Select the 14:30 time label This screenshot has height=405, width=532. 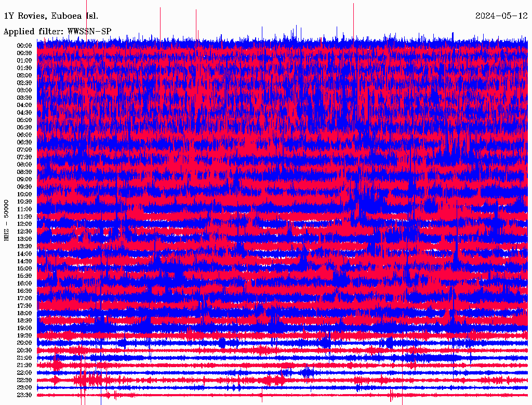pos(24,262)
